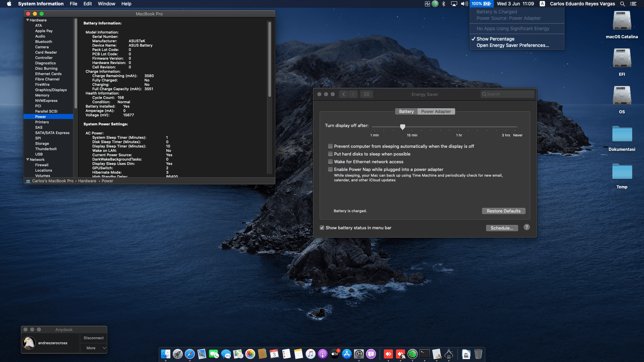Show all preferences grid button in Energy Saver

(x=367, y=94)
